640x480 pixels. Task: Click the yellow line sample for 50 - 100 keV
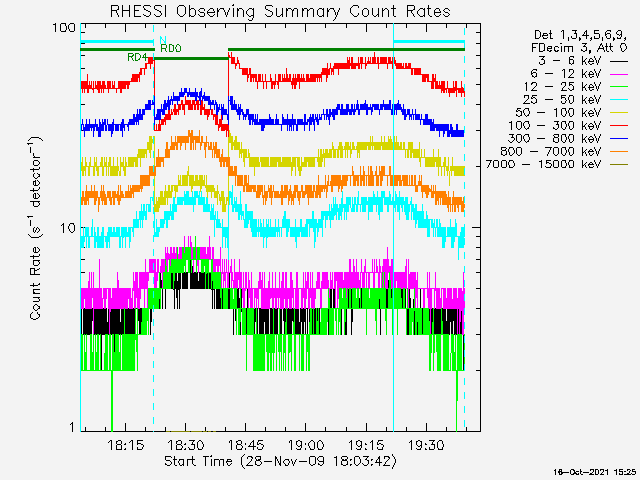[619, 113]
